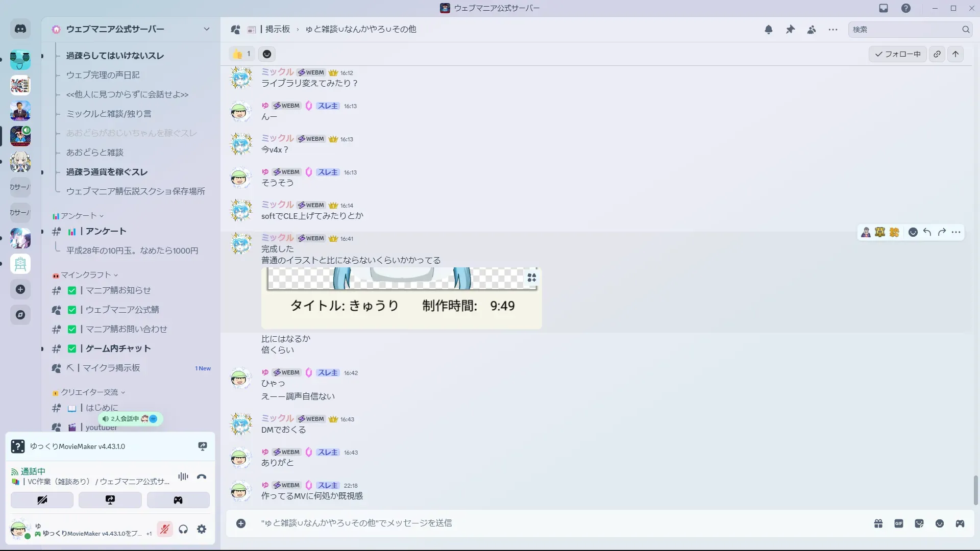Disconnect from the voice call
980x551 pixels.
[x=202, y=477]
